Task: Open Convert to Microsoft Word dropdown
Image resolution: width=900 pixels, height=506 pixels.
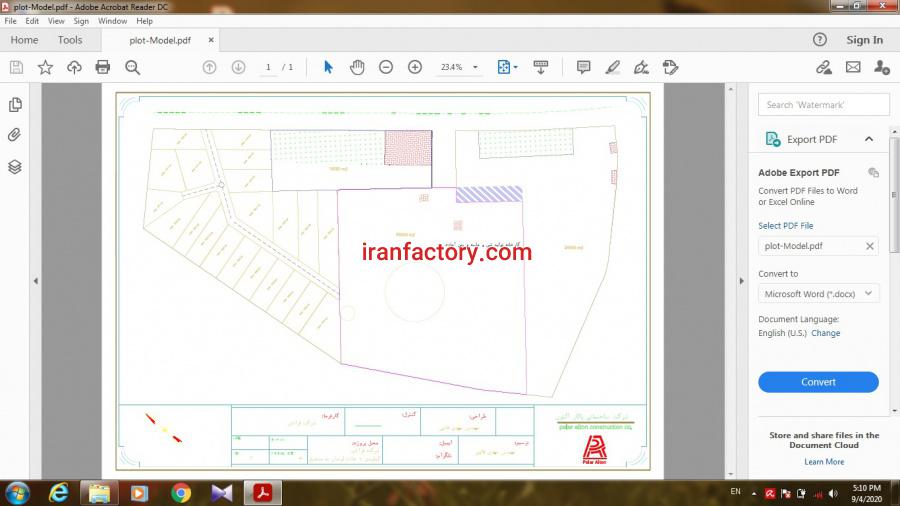Action: tap(818, 294)
